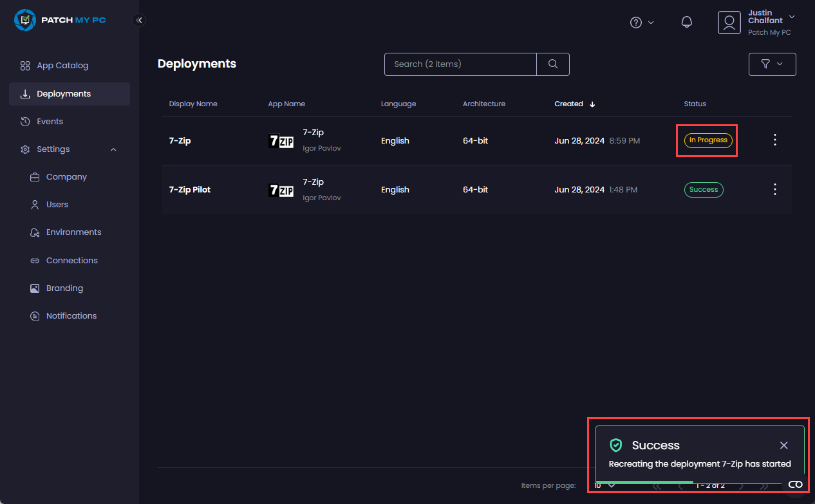The width and height of the screenshot is (815, 504).
Task: Open the items per page dropdown
Action: point(604,485)
